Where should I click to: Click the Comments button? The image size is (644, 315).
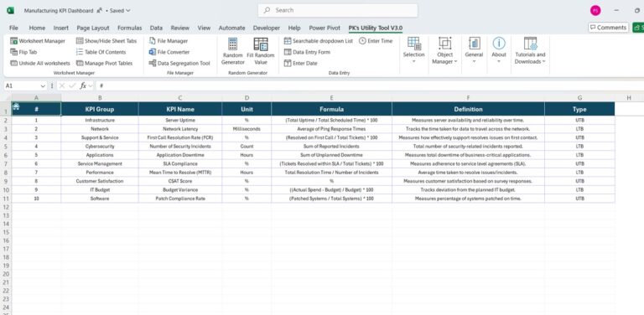tap(608, 28)
